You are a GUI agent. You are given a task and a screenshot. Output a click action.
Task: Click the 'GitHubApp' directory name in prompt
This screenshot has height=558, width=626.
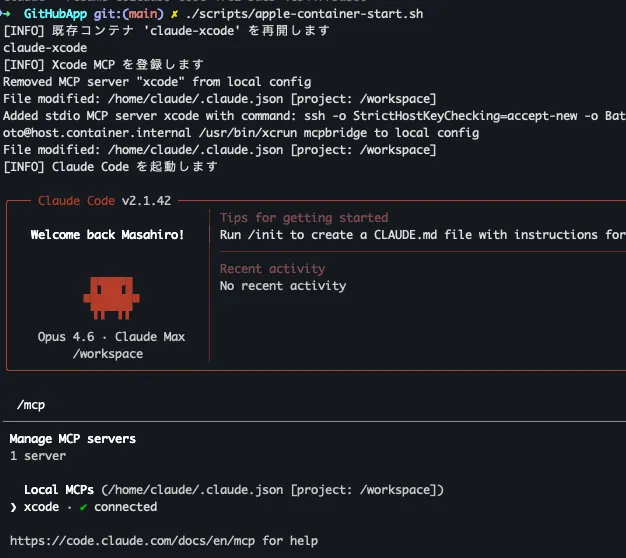pyautogui.click(x=55, y=14)
